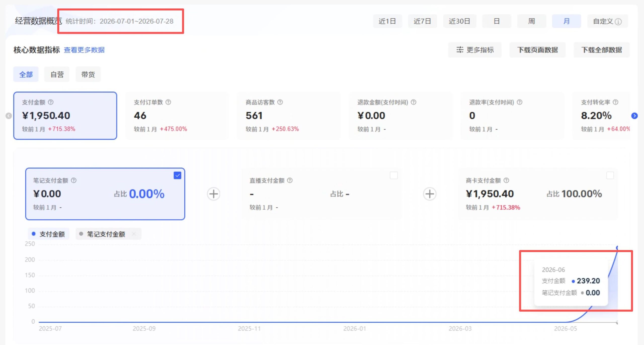Image resolution: width=644 pixels, height=345 pixels.
Task: Check 商卡支付金额 checkbox
Action: pyautogui.click(x=610, y=175)
